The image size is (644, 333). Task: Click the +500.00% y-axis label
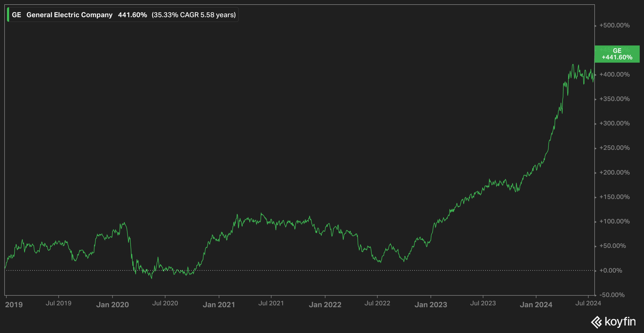[614, 25]
